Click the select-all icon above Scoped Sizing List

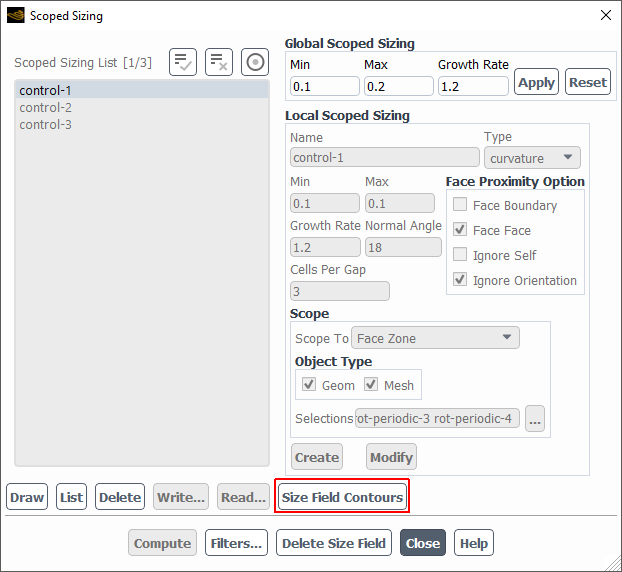pyautogui.click(x=183, y=62)
